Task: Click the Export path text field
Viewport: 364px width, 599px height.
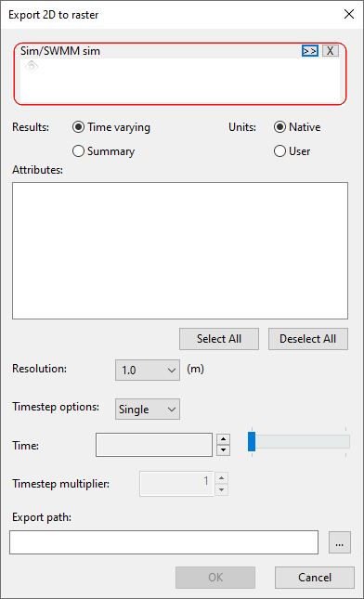Action: point(163,542)
